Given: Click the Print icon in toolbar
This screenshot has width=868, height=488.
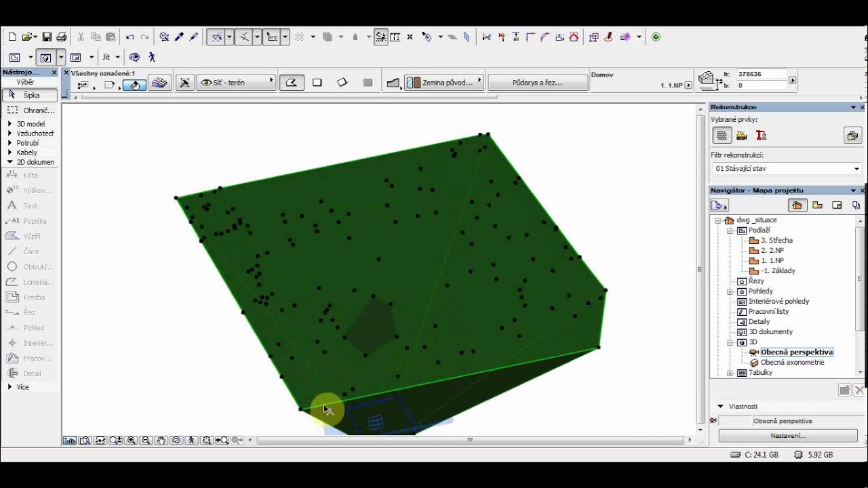Looking at the screenshot, I should tap(62, 37).
